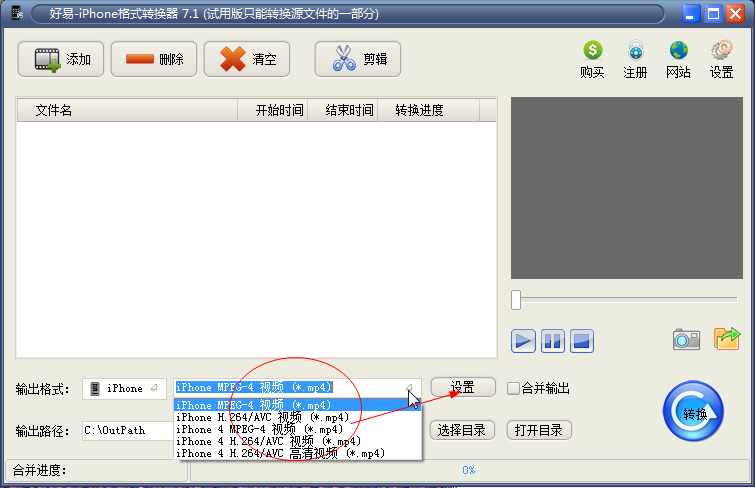Click the preview seek slider handle
The height and width of the screenshot is (488, 755).
tap(516, 300)
